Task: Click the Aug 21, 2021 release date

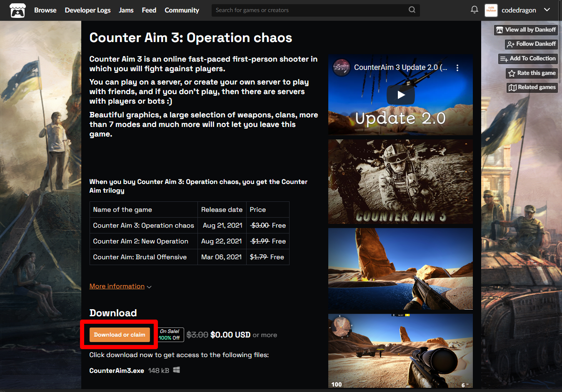Action: point(222,226)
